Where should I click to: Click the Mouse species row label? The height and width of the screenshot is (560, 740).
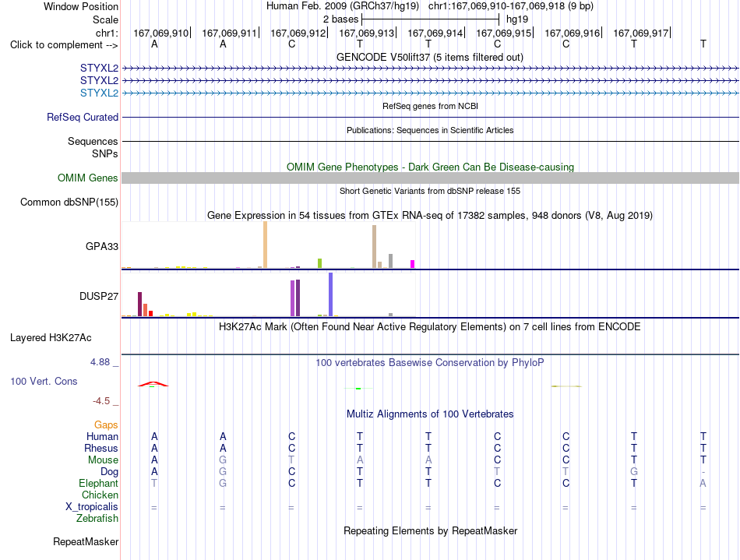point(103,460)
